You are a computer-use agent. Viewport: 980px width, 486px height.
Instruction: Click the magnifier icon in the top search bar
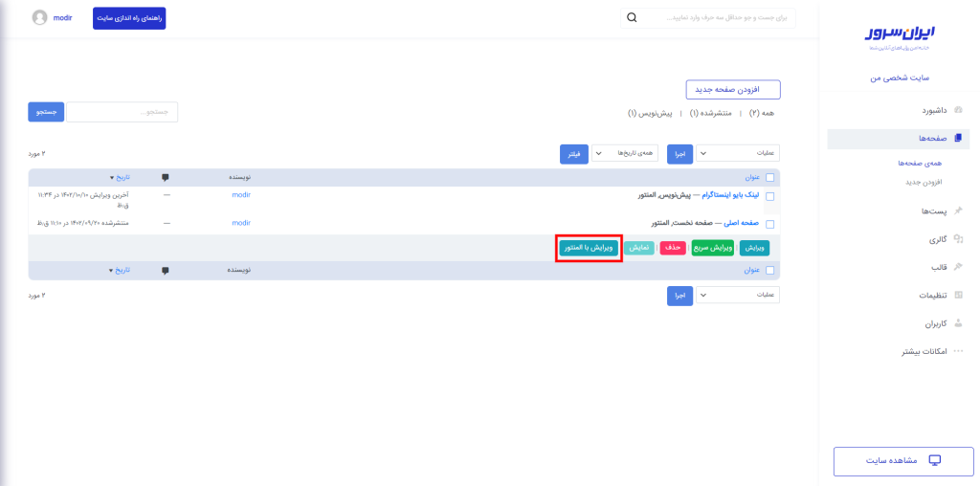631,17
